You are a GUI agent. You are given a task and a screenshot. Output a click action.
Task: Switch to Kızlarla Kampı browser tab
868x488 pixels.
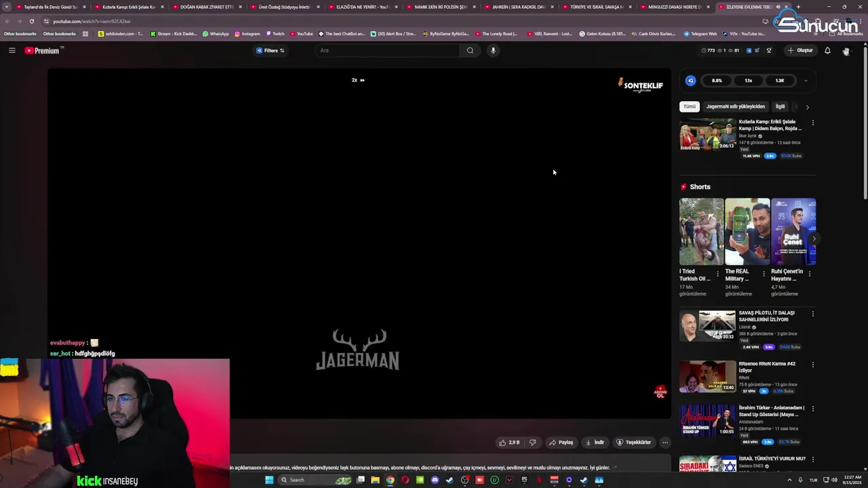pyautogui.click(x=129, y=7)
